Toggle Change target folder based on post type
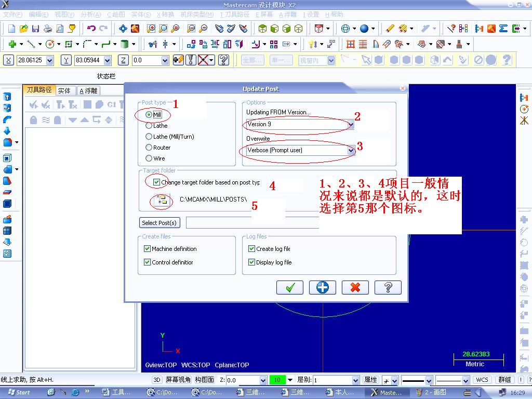The height and width of the screenshot is (399, 532). 156,182
